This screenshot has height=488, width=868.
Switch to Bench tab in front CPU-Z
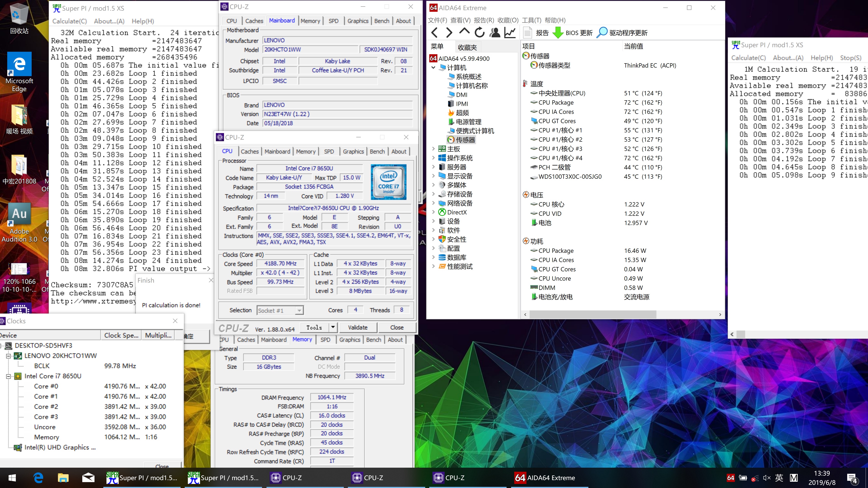pos(377,152)
